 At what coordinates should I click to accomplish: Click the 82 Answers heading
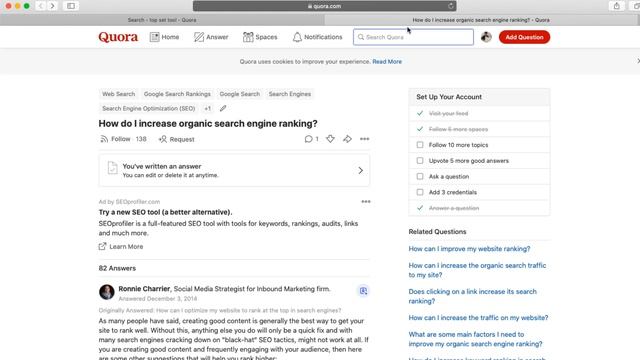pos(117,268)
